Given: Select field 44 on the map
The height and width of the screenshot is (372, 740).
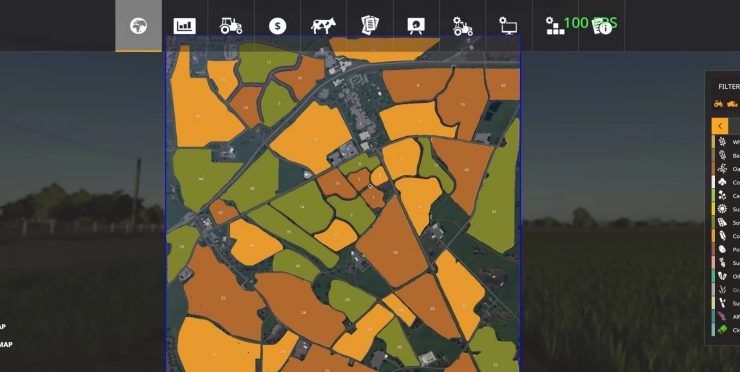Looking at the screenshot, I should 201,179.
